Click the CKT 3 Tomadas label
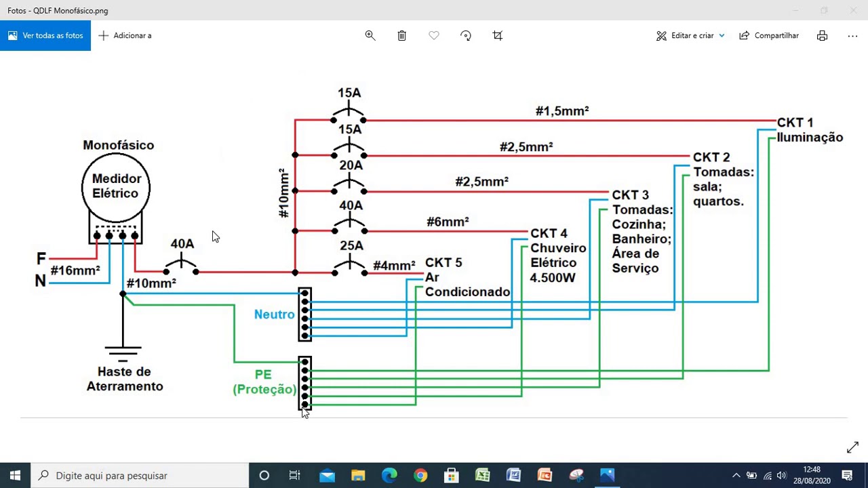The image size is (868, 488). coord(642,232)
